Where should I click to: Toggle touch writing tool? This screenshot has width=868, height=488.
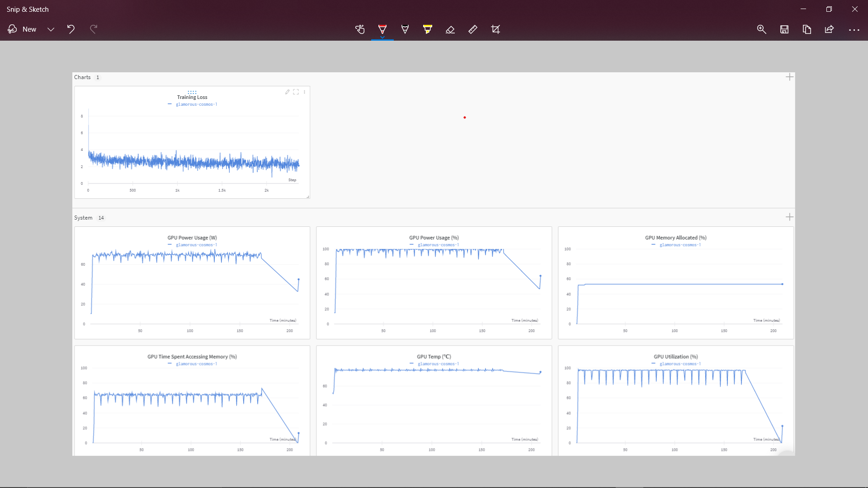[360, 29]
